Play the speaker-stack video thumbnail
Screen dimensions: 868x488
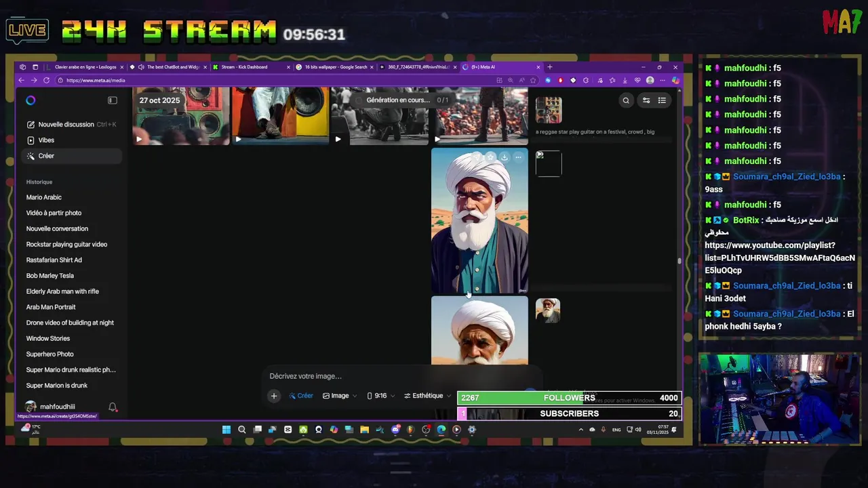pos(181,116)
